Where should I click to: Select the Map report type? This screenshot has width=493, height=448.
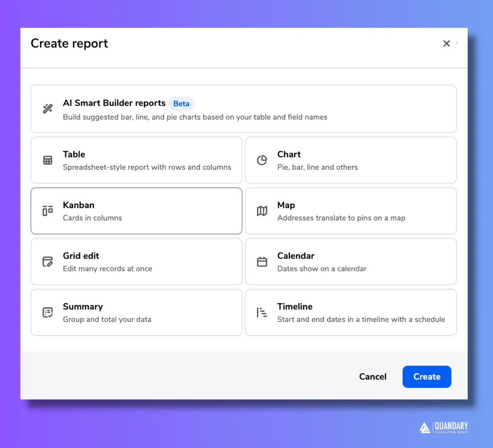pos(351,211)
